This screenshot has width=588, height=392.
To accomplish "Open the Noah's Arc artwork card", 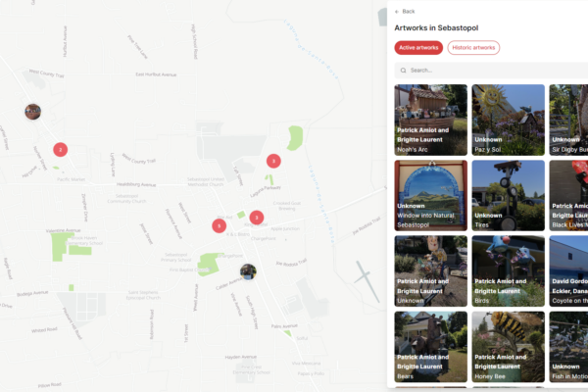I will coord(431,120).
